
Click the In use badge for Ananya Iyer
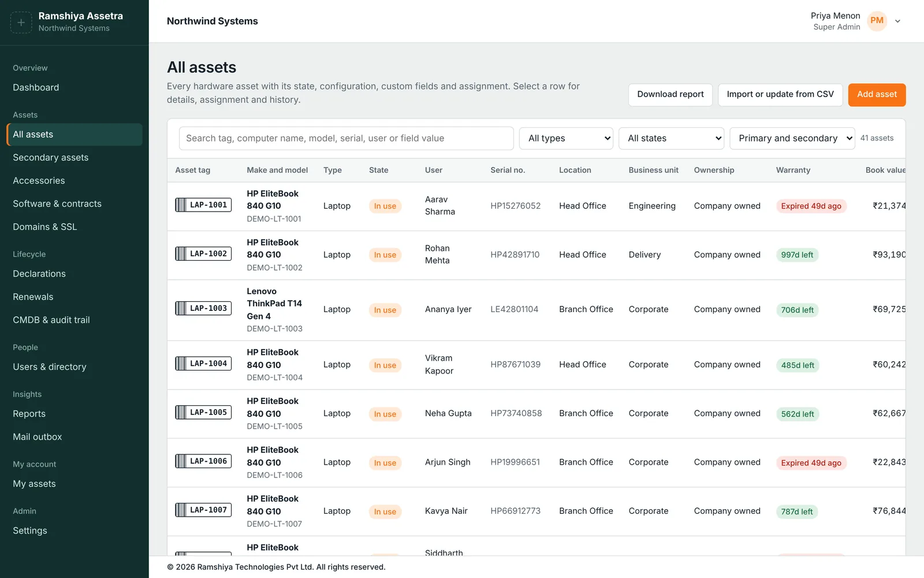(x=385, y=310)
